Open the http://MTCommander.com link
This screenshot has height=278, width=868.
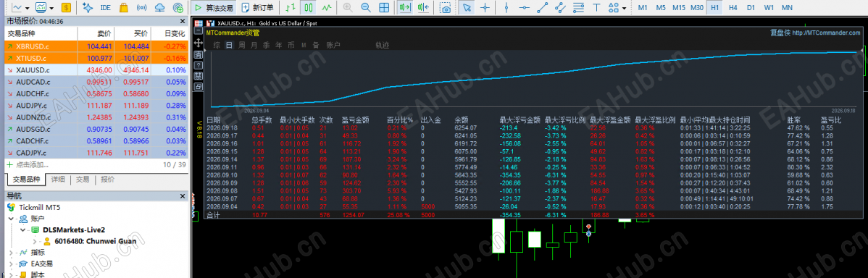[x=826, y=33]
